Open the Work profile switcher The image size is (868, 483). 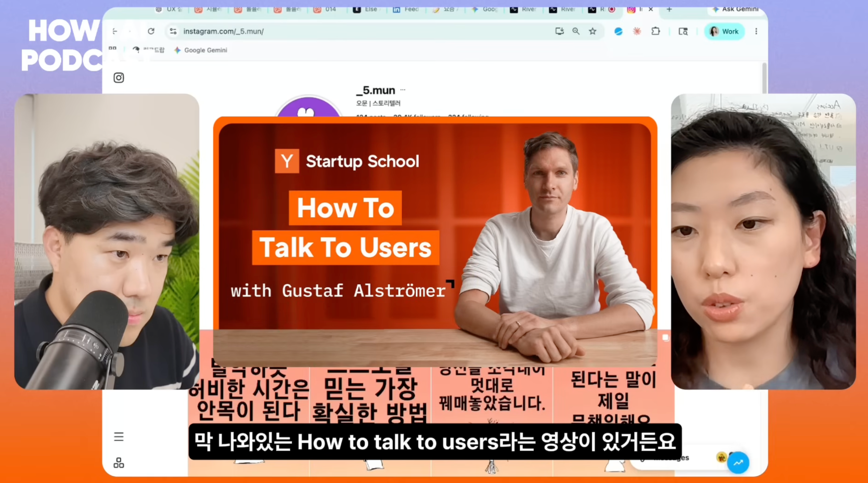tap(724, 31)
